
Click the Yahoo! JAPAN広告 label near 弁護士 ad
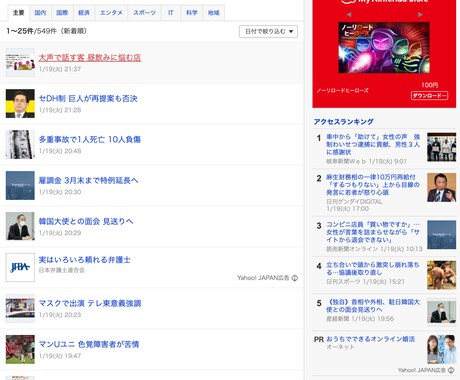click(263, 278)
